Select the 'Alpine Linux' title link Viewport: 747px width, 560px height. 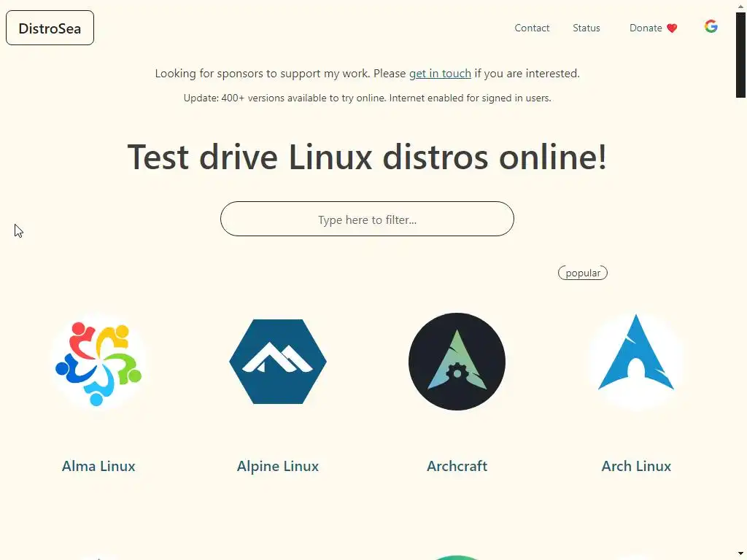(x=278, y=466)
